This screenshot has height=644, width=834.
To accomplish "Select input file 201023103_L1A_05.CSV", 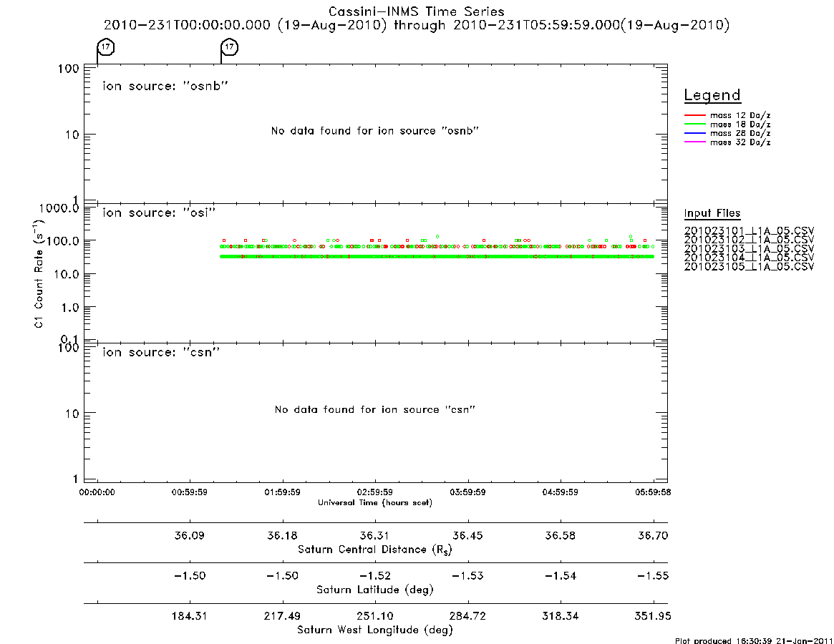I will (749, 249).
